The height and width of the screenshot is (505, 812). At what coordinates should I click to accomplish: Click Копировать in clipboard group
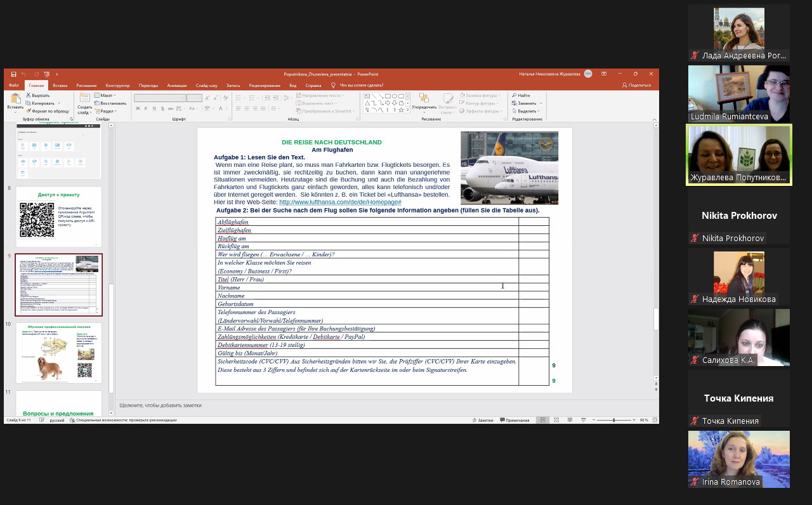click(39, 103)
